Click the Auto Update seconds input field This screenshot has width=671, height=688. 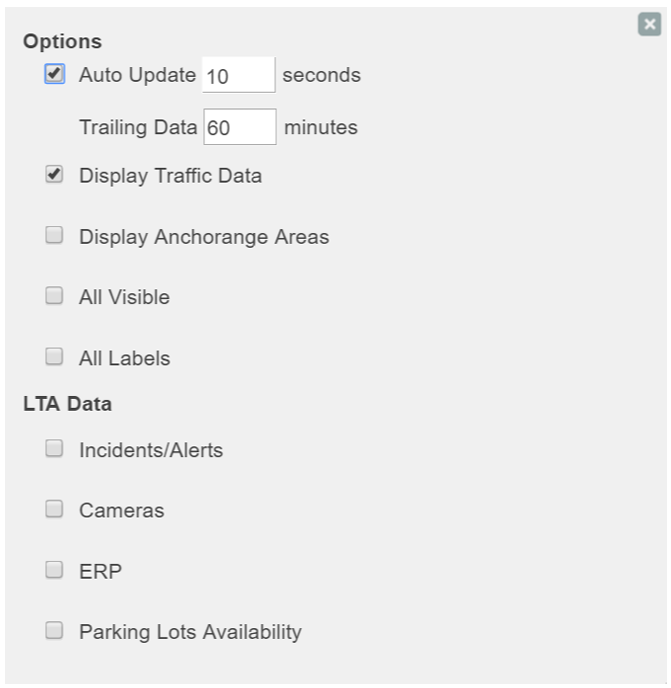238,75
